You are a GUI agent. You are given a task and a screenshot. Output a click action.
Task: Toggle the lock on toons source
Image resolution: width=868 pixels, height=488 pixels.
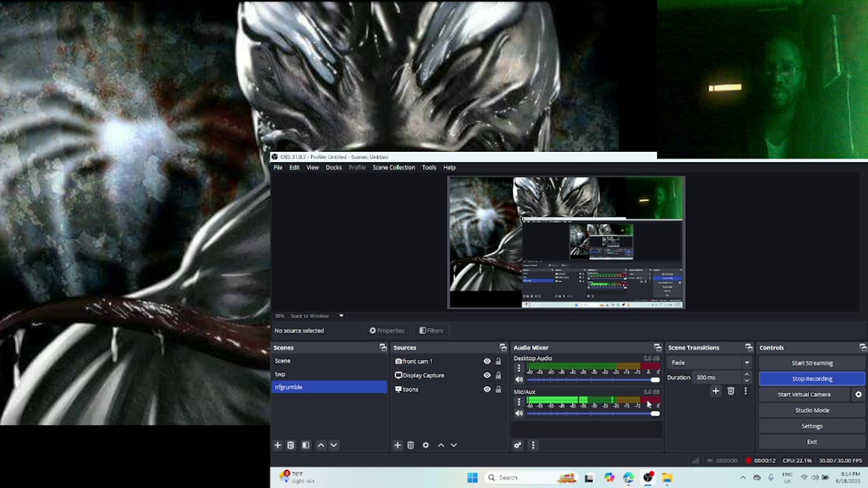pyautogui.click(x=498, y=390)
